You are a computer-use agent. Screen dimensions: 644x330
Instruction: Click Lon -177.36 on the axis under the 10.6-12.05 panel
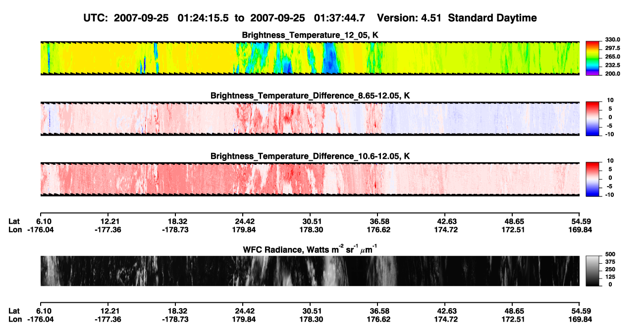107,230
